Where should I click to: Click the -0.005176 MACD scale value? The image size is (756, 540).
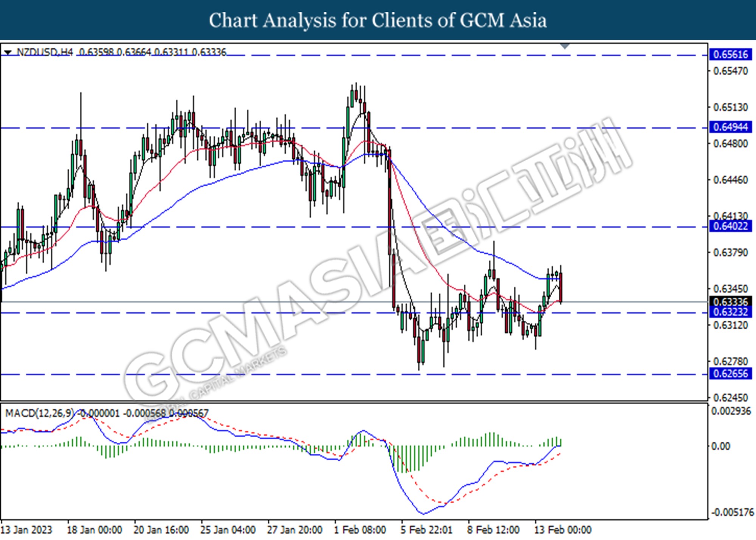click(733, 513)
